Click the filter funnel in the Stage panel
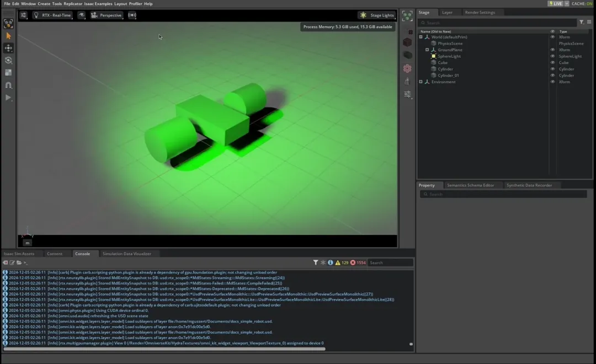The height and width of the screenshot is (364, 596). 581,23
